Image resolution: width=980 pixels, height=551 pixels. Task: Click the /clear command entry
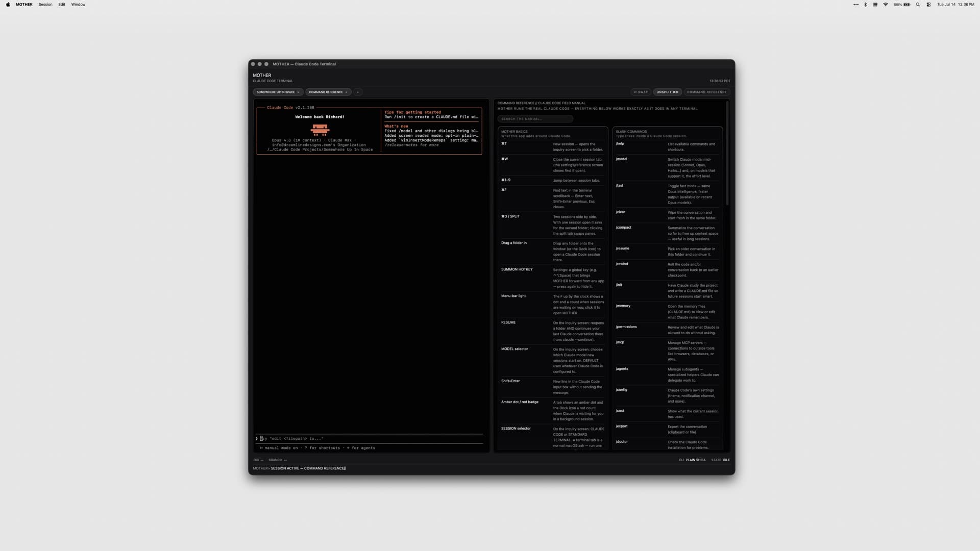tap(667, 215)
